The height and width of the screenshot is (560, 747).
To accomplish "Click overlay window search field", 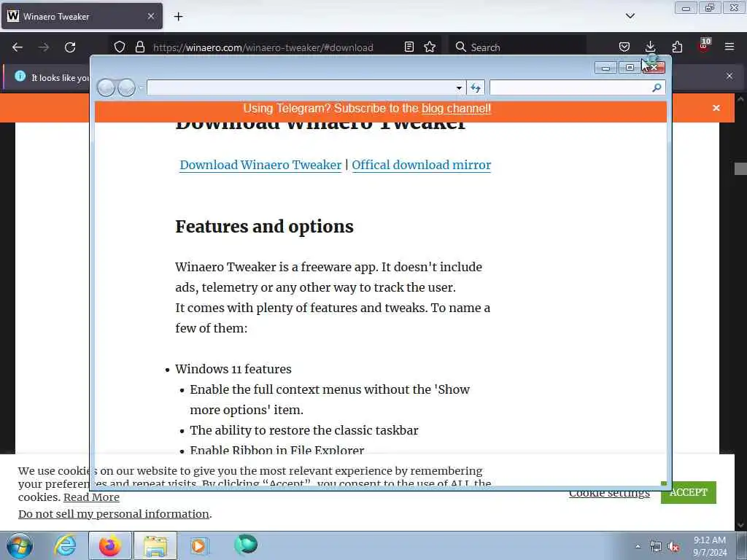I will (570, 87).
